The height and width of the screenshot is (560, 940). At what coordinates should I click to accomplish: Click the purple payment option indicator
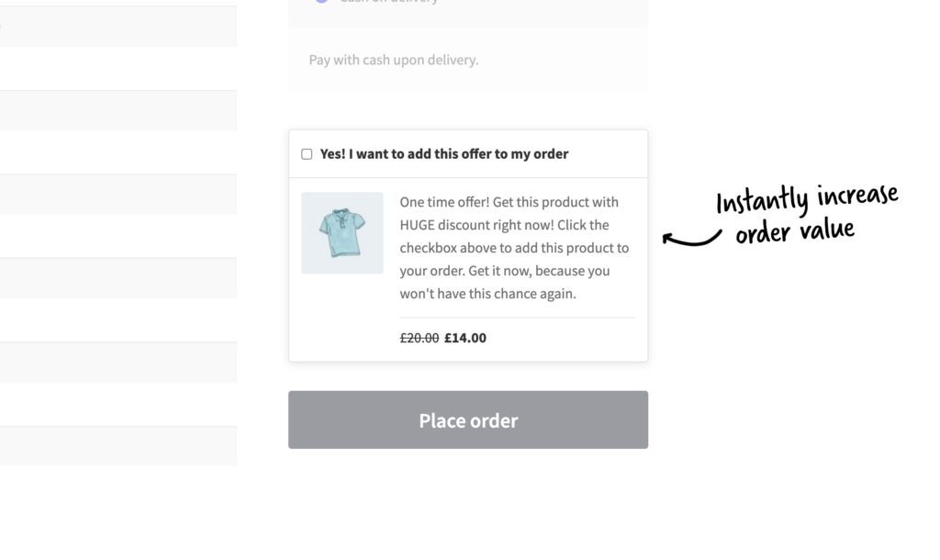pyautogui.click(x=321, y=2)
